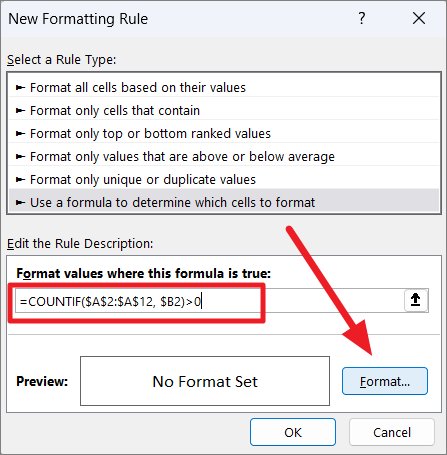Click the collapse dialog range selector icon
The image size is (447, 455).
pyautogui.click(x=416, y=300)
